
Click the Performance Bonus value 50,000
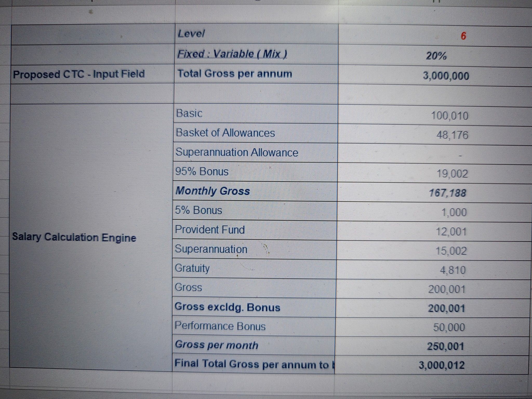[x=449, y=327]
